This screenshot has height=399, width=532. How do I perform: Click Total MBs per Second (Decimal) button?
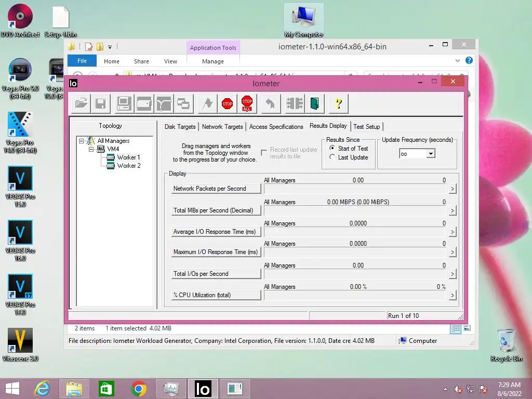click(x=216, y=210)
